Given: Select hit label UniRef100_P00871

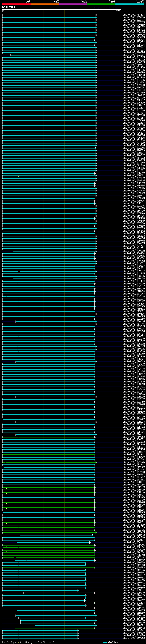Looking at the screenshot, I should (134, 440).
